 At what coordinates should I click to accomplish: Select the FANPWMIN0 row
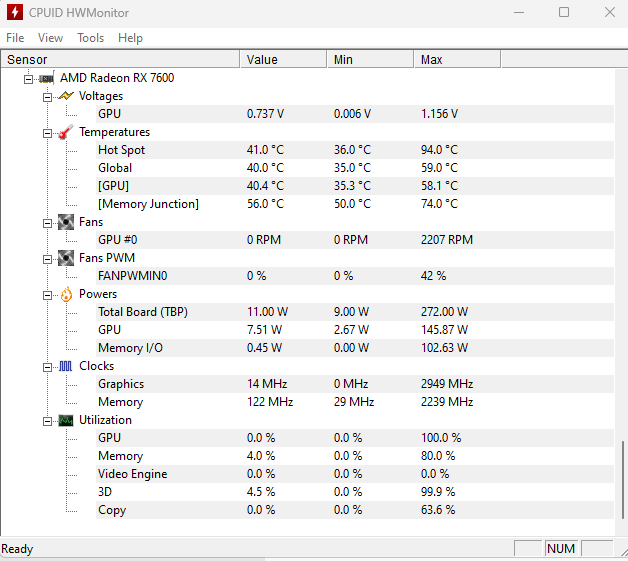coord(355,276)
